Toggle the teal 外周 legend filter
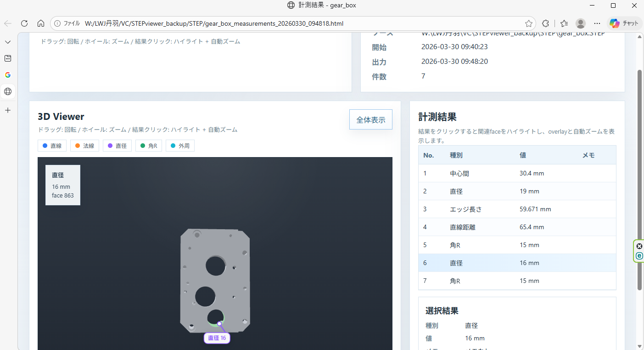Screen dimensions: 644x350 [x=180, y=145]
